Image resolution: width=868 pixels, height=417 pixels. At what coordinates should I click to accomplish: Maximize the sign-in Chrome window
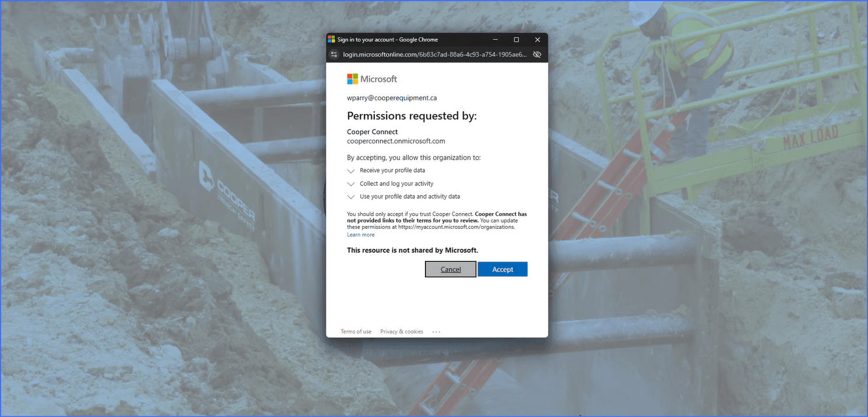(x=516, y=40)
